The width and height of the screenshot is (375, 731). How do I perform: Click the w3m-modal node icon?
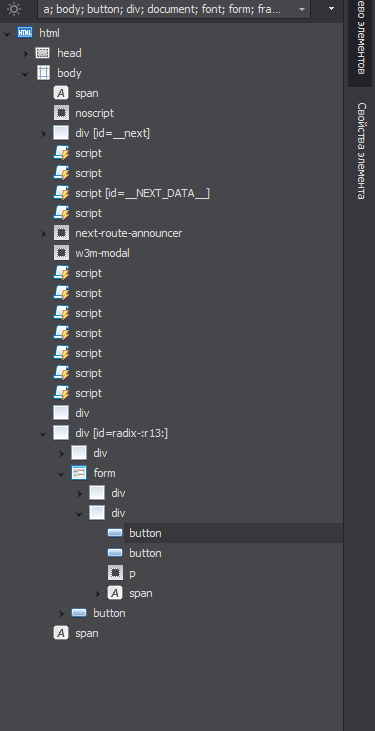tap(61, 253)
